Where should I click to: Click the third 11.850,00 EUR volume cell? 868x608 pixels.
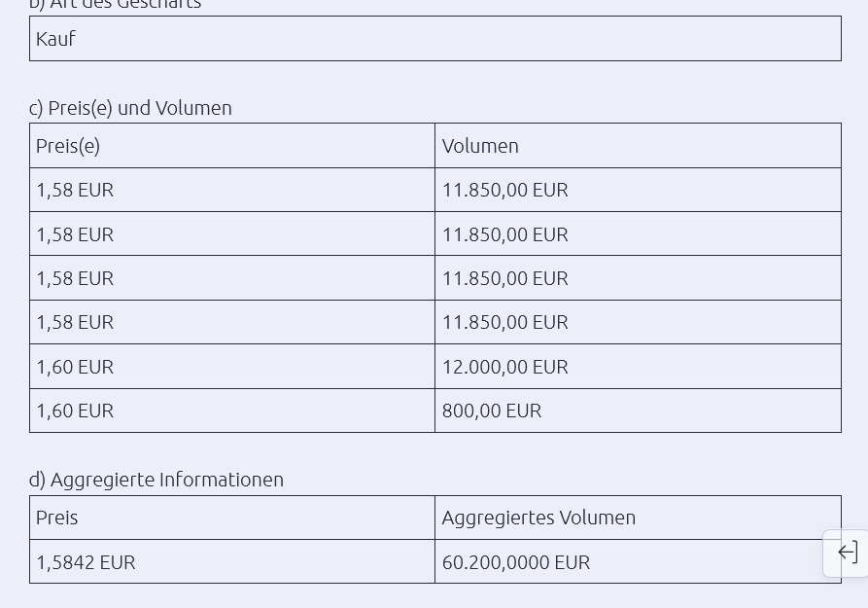pyautogui.click(x=504, y=278)
